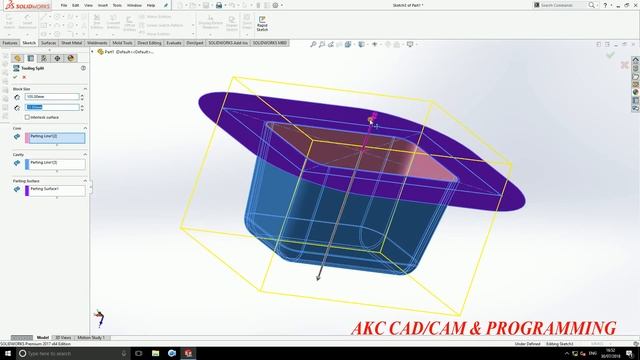Collapse the Block Size section
The height and width of the screenshot is (360, 640).
tap(85, 89)
